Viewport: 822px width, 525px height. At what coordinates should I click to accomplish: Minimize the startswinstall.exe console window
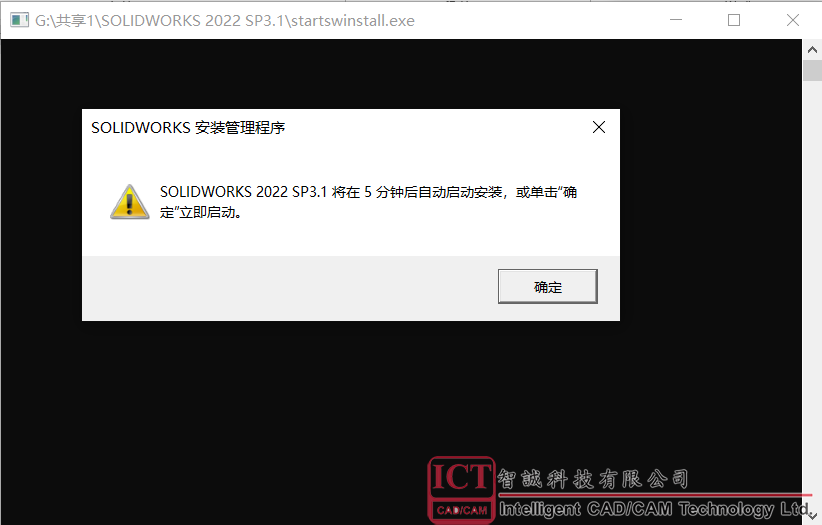point(676,20)
